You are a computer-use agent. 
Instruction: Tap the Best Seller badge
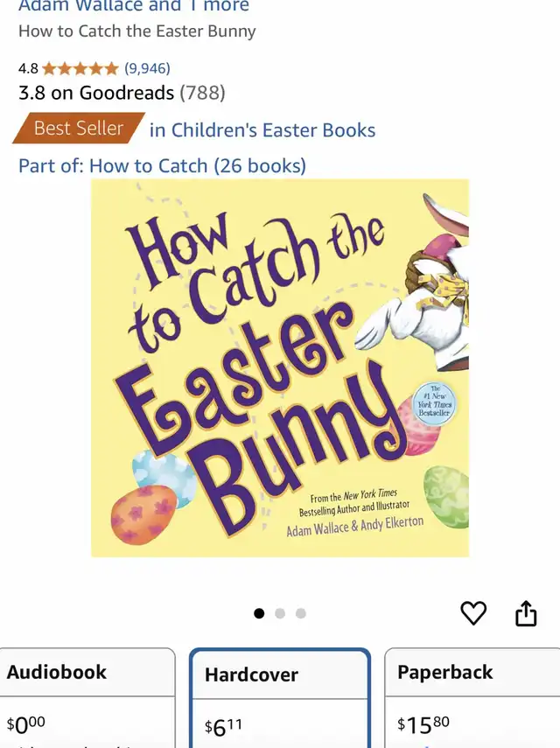click(x=79, y=128)
